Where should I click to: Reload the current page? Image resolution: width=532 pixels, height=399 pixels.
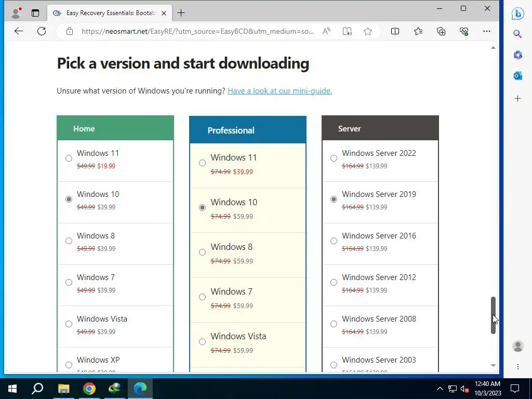tap(42, 31)
